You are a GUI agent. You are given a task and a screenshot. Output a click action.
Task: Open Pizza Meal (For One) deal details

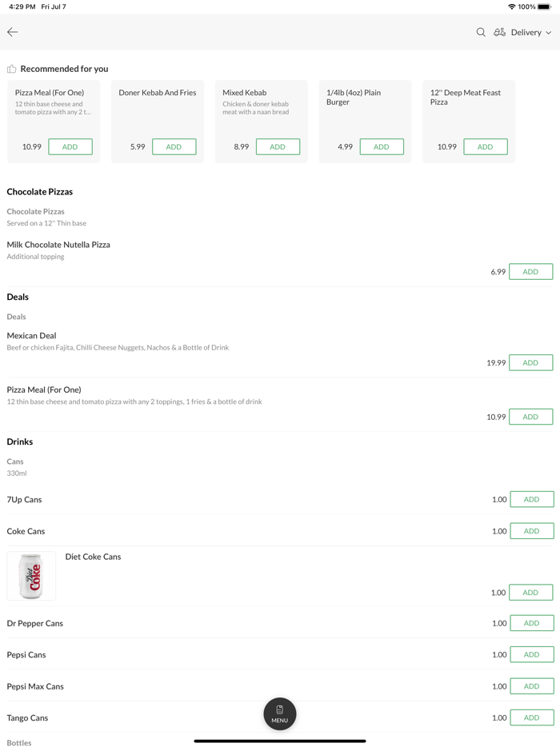tap(44, 389)
